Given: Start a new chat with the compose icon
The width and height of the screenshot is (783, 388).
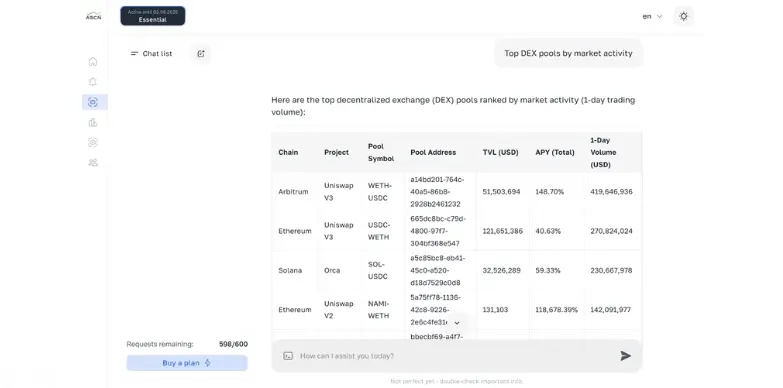Looking at the screenshot, I should tap(201, 54).
